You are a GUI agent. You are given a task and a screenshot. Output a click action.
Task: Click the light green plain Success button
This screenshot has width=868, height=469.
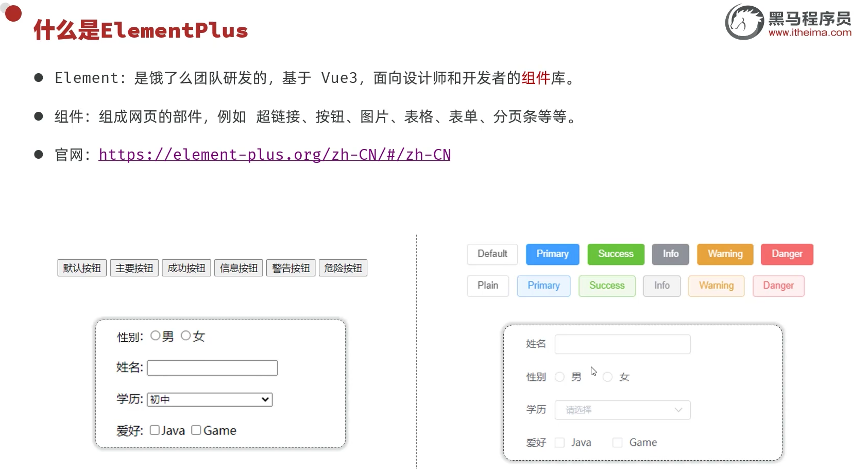pos(607,286)
